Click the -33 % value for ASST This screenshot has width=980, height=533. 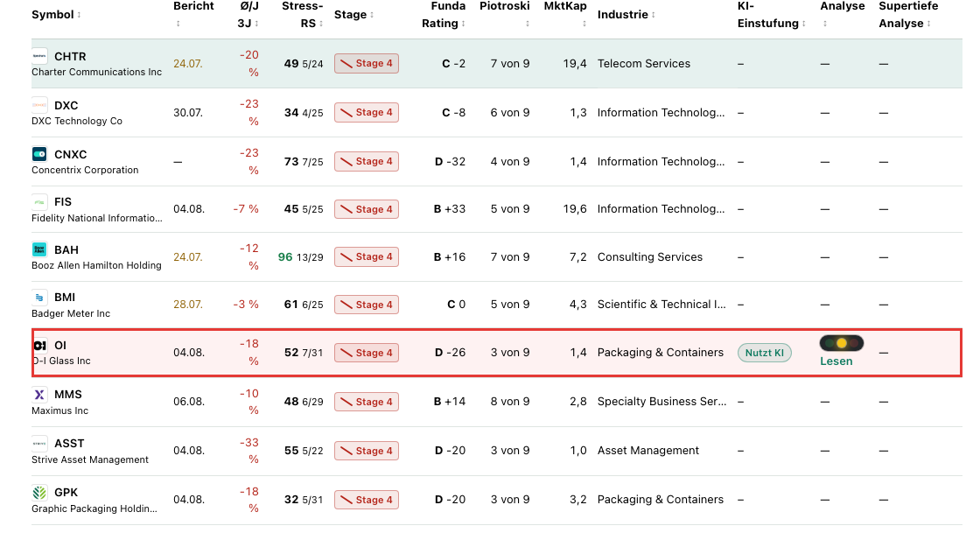pyautogui.click(x=249, y=451)
